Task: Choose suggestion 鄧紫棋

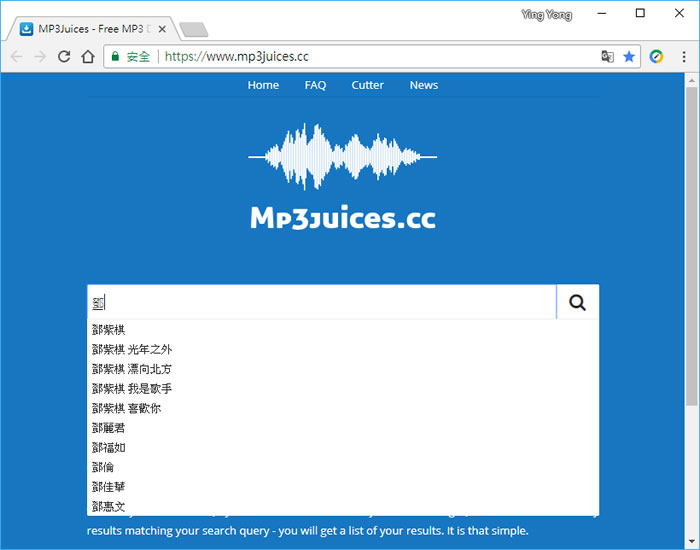Action: pyautogui.click(x=343, y=329)
